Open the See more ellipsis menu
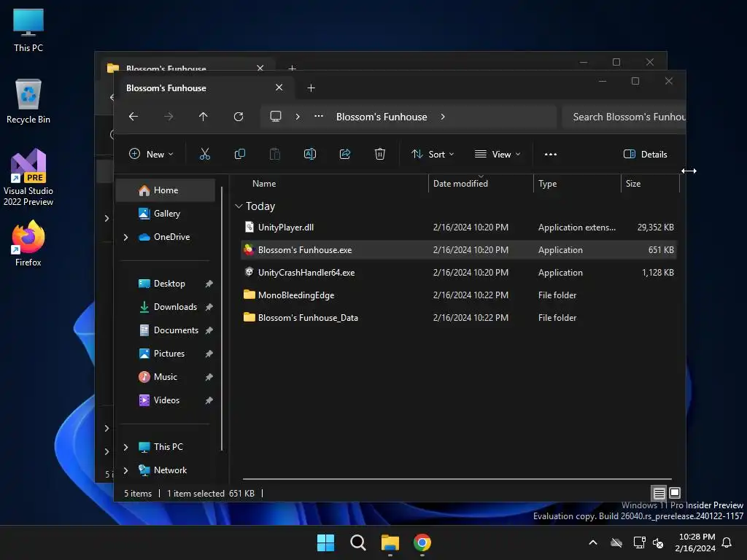The height and width of the screenshot is (560, 747). click(551, 155)
